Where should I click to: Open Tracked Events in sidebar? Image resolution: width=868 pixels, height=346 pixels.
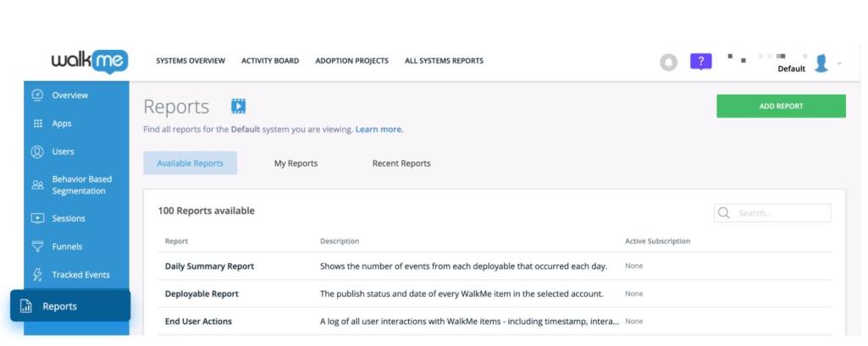coord(80,275)
